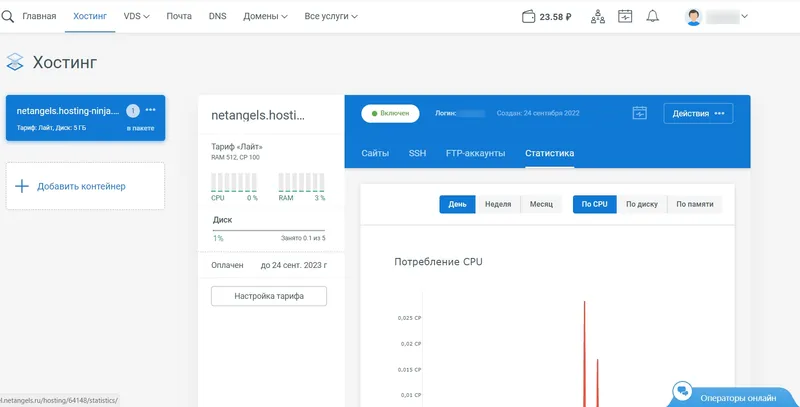800x407 pixels.
Task: Expand the user account dropdown chevron
Action: point(744,16)
